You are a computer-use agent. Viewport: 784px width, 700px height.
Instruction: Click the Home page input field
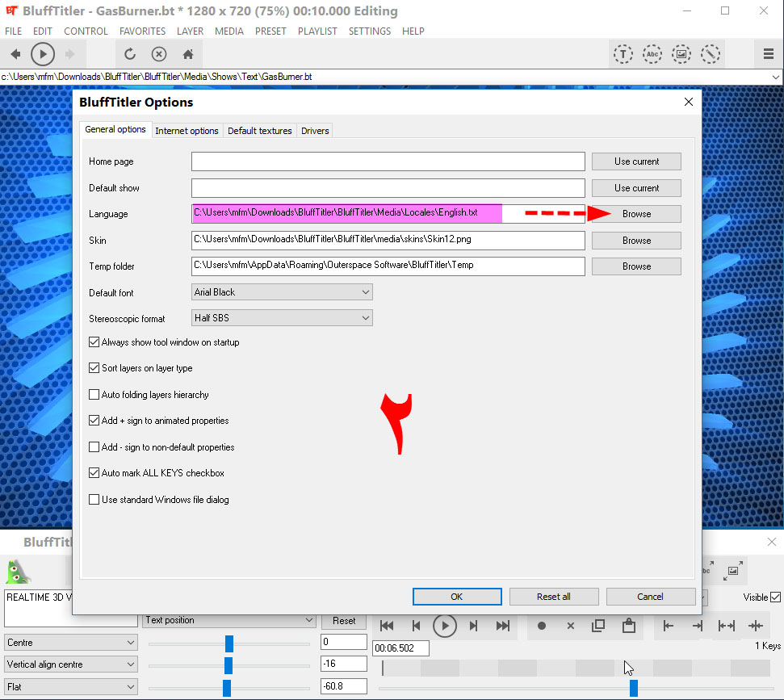click(388, 161)
